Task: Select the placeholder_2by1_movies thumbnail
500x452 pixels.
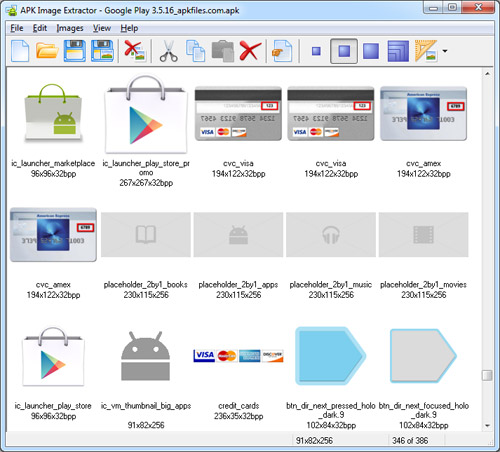Action: (424, 235)
